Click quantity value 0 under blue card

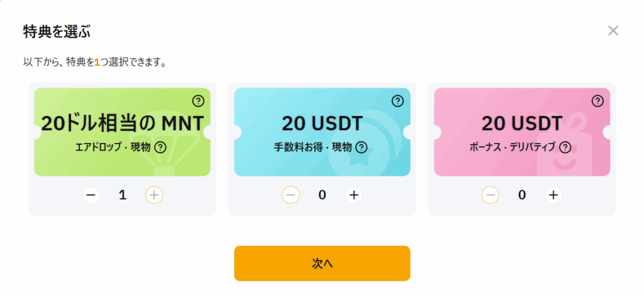click(322, 195)
